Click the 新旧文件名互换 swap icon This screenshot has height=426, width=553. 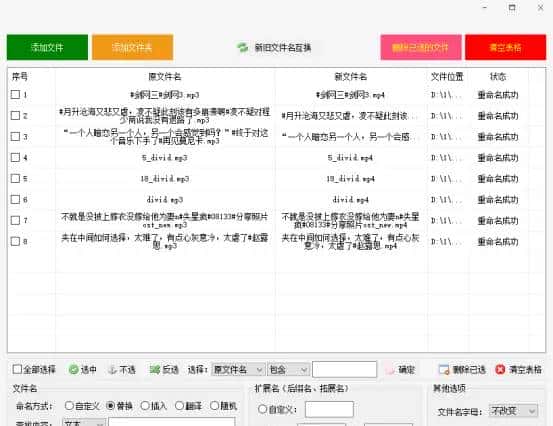coord(242,47)
